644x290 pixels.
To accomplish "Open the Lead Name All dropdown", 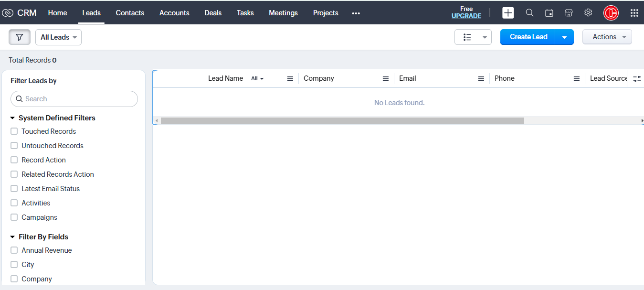I will (257, 79).
